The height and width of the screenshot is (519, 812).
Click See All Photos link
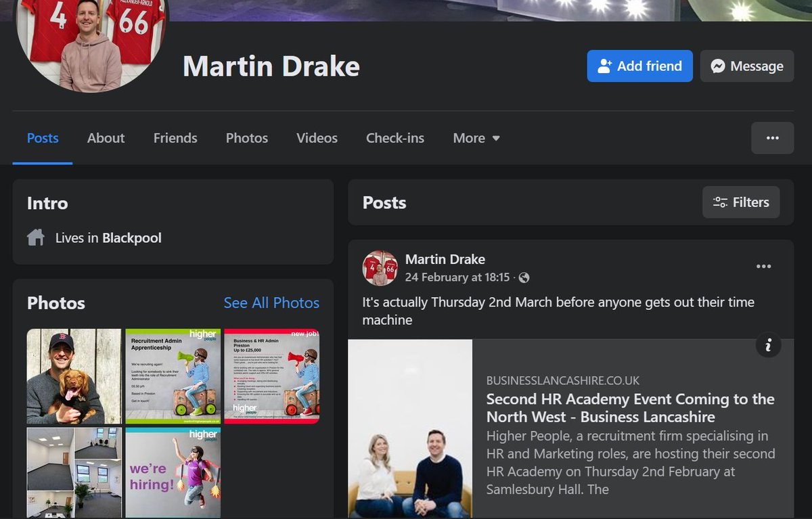[x=271, y=302]
